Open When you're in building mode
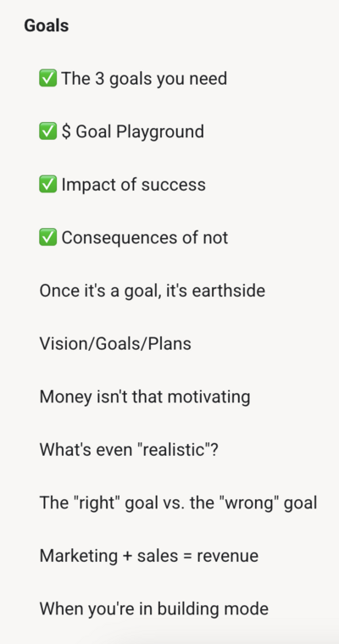This screenshot has height=644, width=339. [x=153, y=608]
